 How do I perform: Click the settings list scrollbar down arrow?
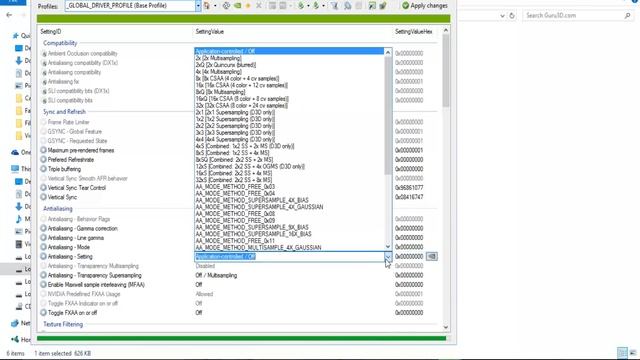tap(446, 327)
